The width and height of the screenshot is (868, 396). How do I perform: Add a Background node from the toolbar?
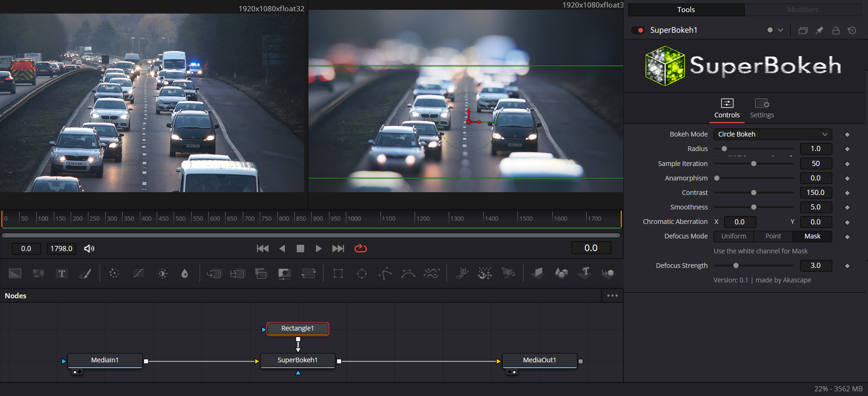pos(15,274)
